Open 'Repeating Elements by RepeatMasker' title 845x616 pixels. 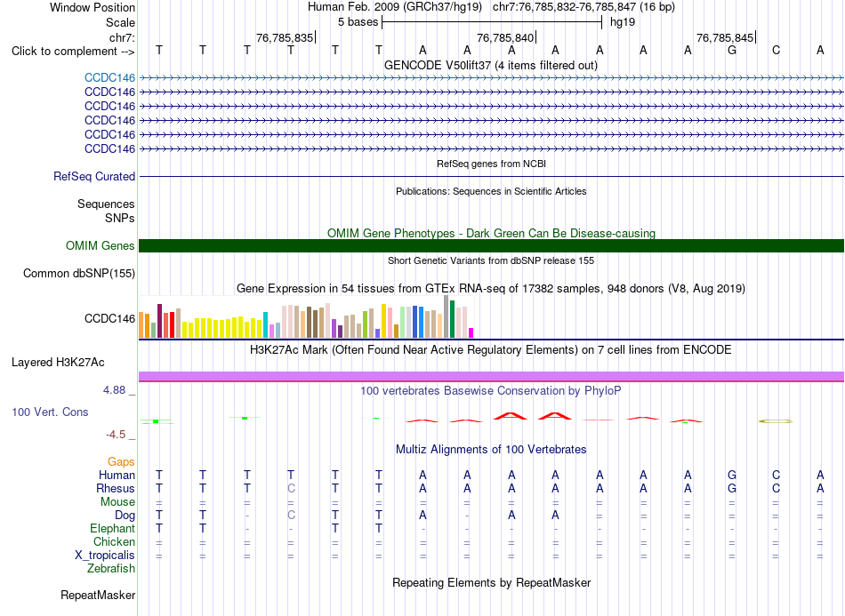491,582
